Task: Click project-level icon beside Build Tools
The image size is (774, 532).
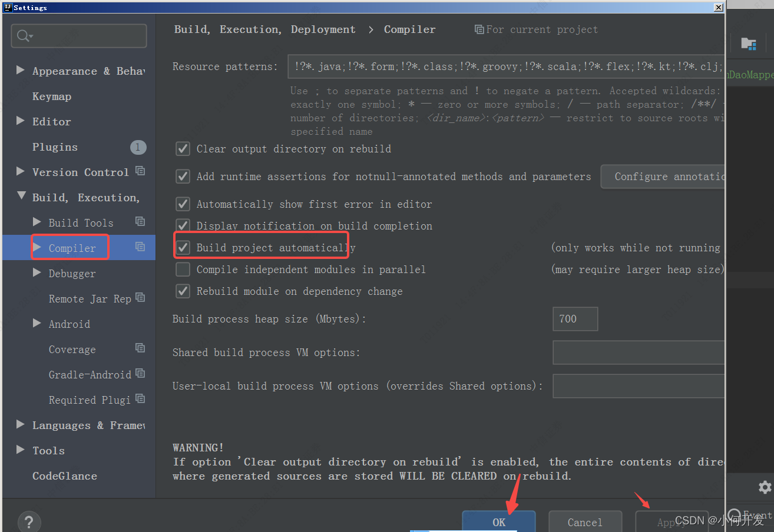Action: pyautogui.click(x=140, y=222)
